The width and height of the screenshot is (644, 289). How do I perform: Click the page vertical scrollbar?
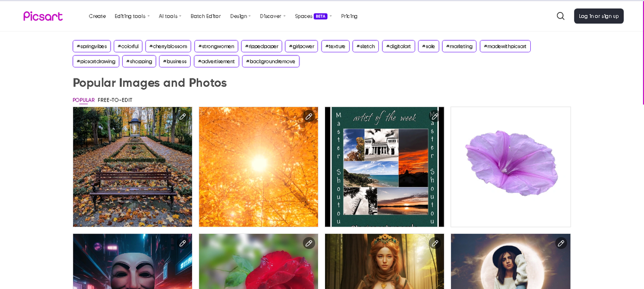click(642, 52)
